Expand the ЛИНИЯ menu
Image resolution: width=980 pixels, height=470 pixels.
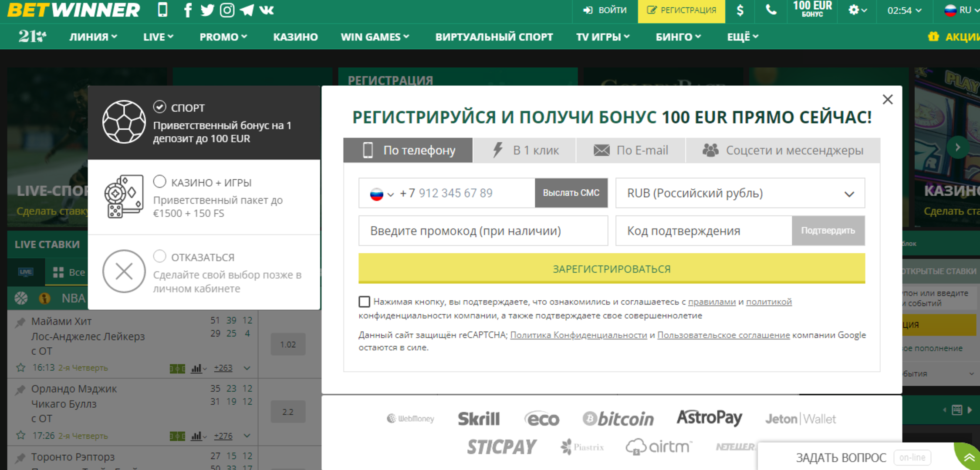(93, 37)
